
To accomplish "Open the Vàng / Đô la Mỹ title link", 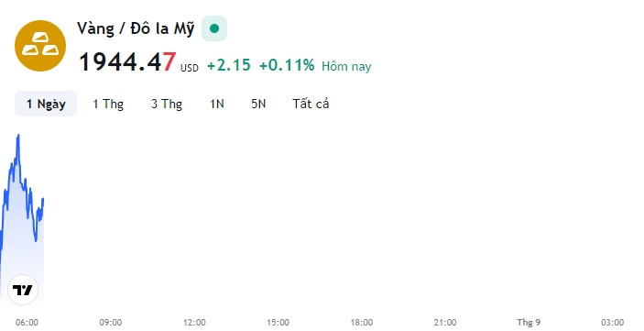I will (136, 28).
